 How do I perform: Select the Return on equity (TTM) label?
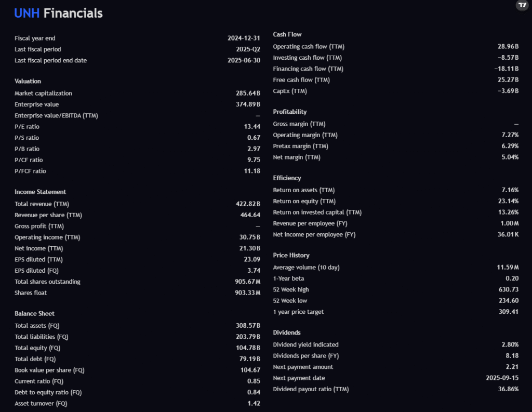(304, 202)
